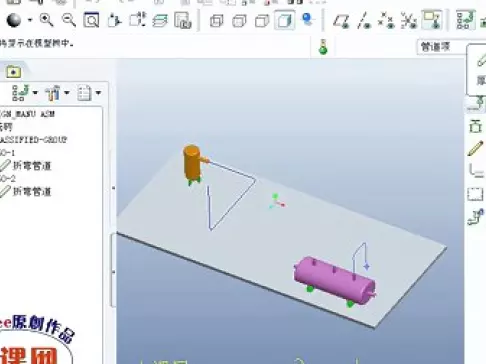486x364 pixels.
Task: Open dropdown arrow next to shading sphere
Action: 30,20
